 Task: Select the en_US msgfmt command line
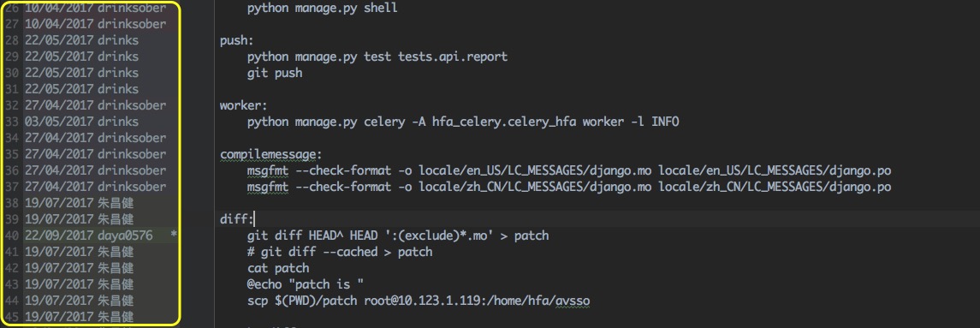(x=569, y=170)
